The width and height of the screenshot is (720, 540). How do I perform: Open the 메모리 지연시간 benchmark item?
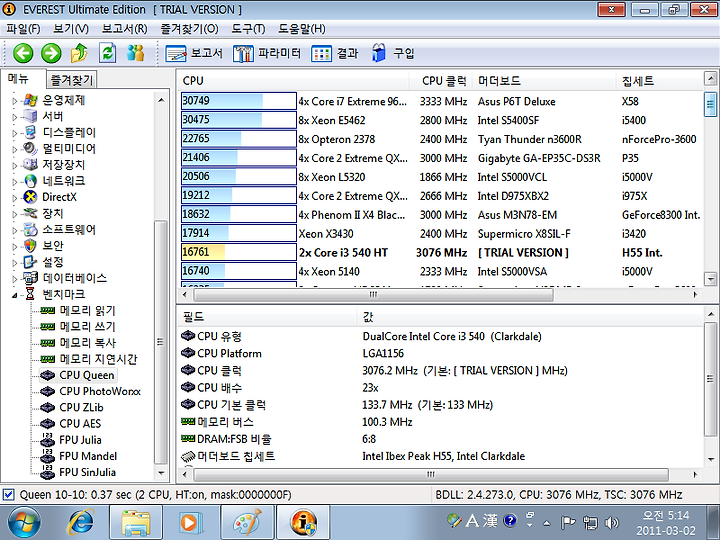(x=88, y=359)
